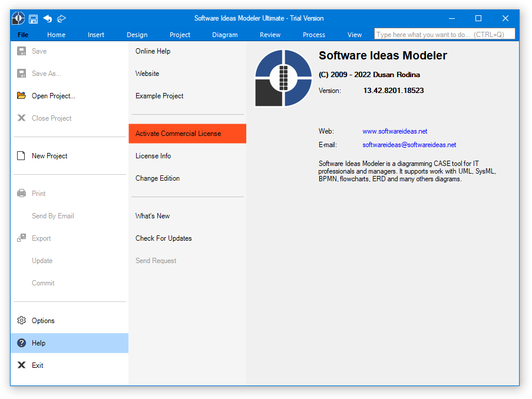Click the Open Project folder icon
This screenshot has height=399, width=532.
[x=21, y=95]
